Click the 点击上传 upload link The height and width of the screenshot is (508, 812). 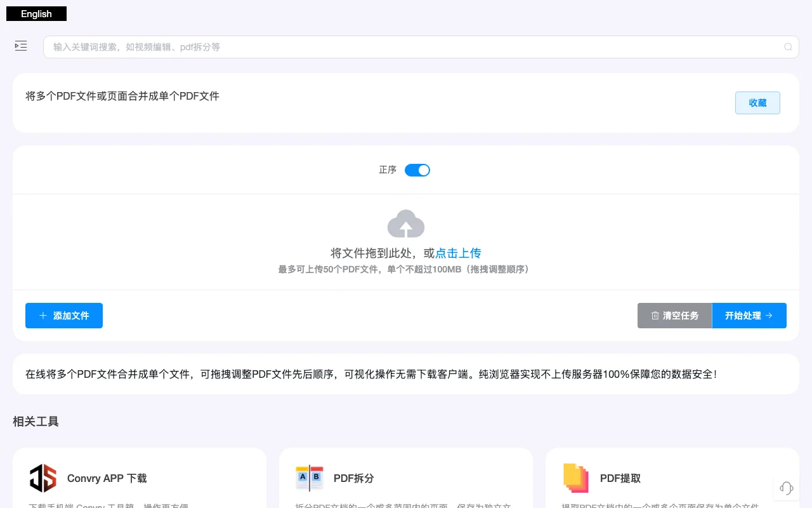pos(458,253)
